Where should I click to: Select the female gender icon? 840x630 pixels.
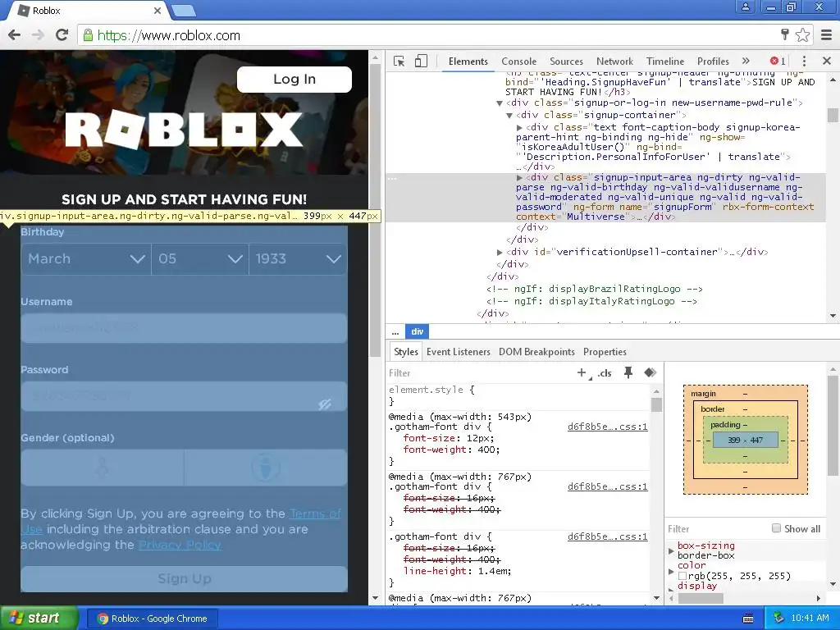coord(102,467)
